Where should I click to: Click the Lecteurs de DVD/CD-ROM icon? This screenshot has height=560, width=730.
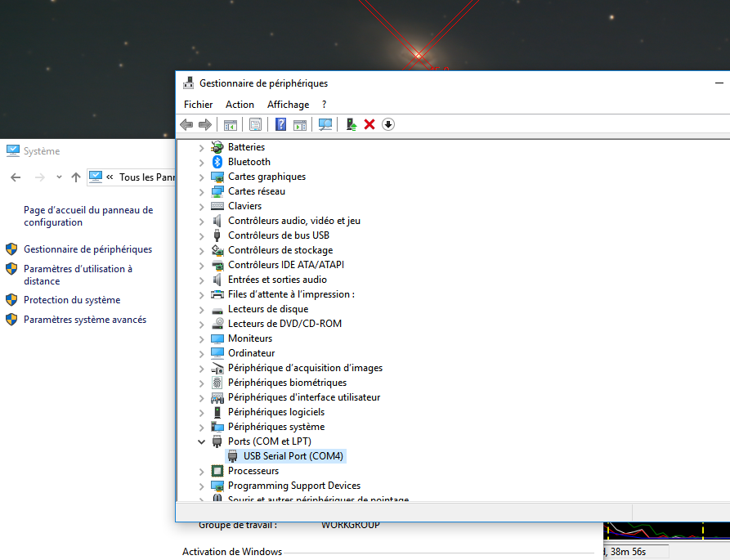[217, 324]
